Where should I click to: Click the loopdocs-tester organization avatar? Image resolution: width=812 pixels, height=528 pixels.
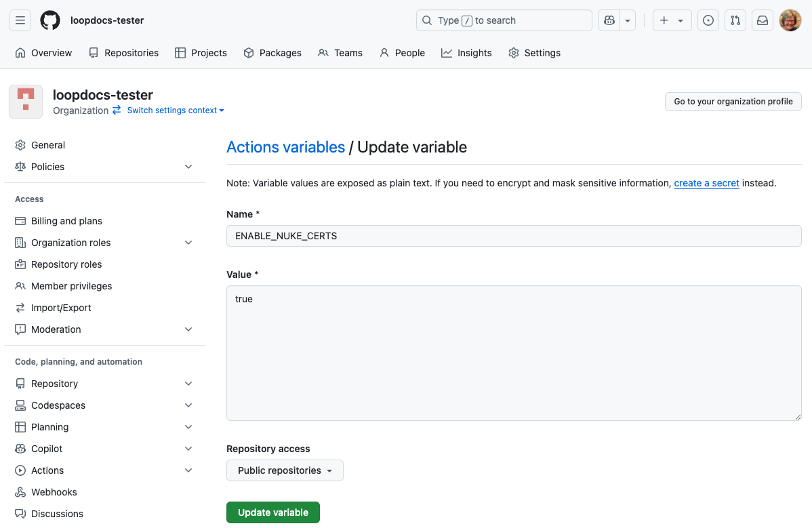pyautogui.click(x=26, y=102)
